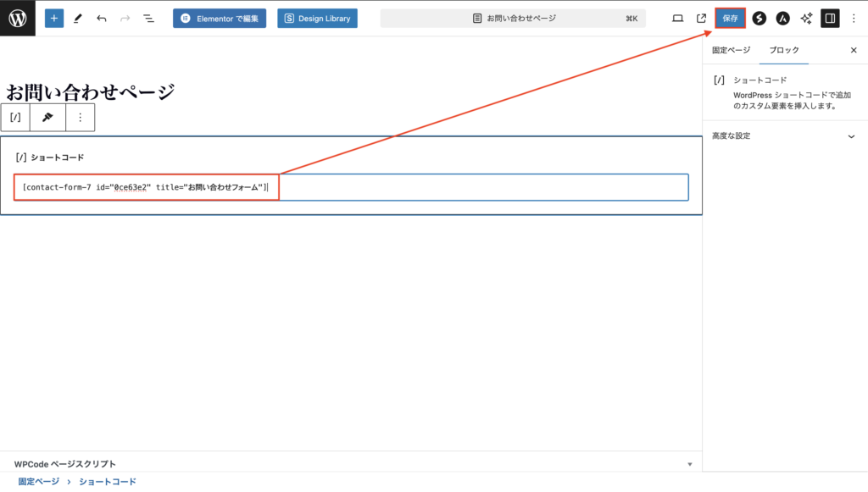Open the laptop preview device icon
Screen dimensions: 868x492
click(x=677, y=18)
